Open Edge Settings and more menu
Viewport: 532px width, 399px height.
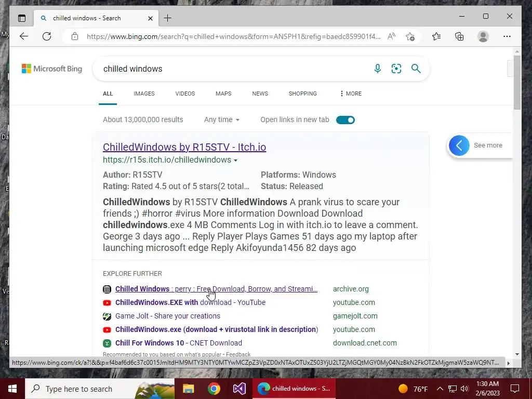pyautogui.click(x=507, y=36)
